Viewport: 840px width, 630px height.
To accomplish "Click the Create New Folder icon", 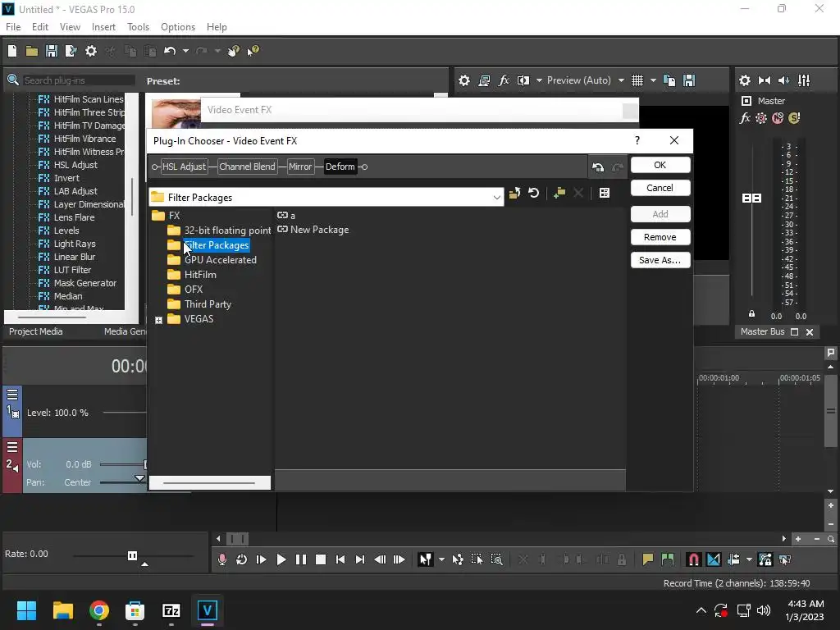I will click(x=559, y=193).
